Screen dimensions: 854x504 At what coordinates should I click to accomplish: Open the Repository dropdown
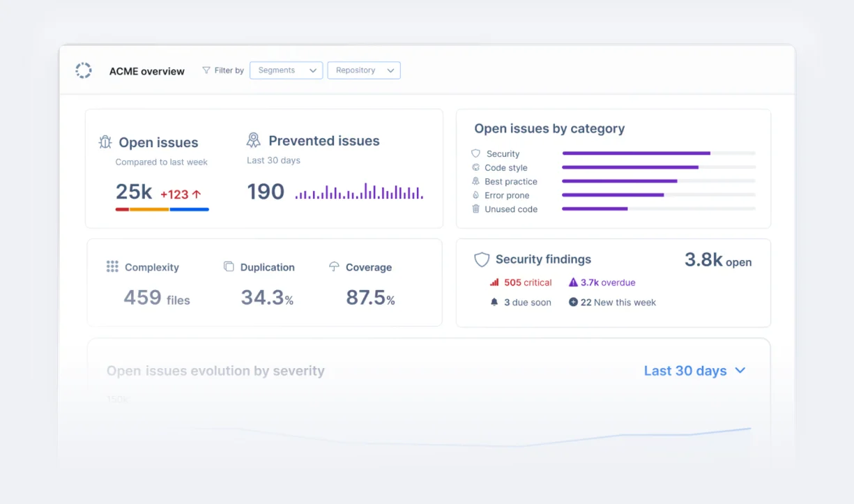364,70
